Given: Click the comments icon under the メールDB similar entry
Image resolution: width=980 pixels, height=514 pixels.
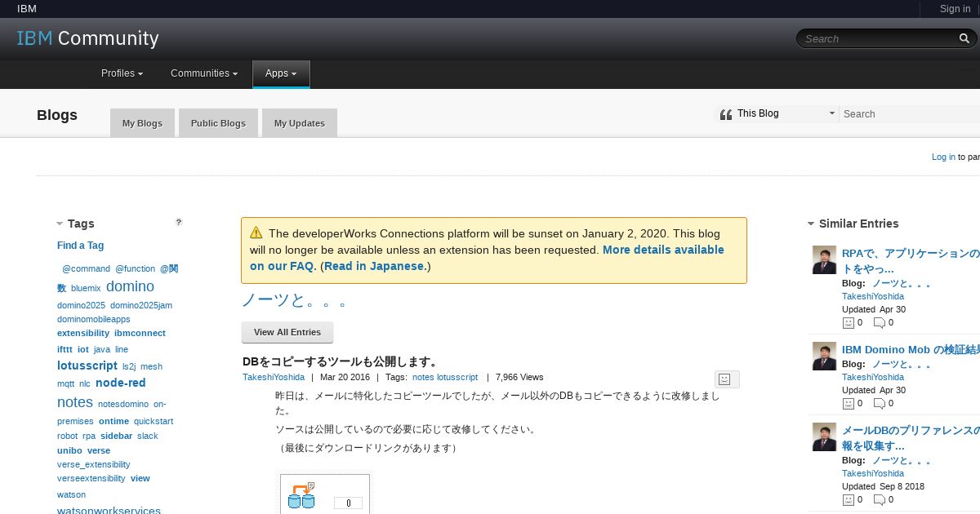Looking at the screenshot, I should [880, 500].
